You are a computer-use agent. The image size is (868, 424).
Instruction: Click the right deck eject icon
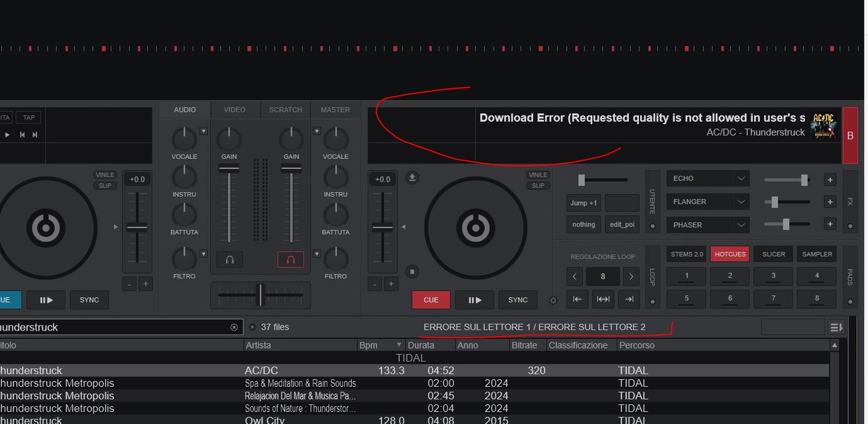[x=412, y=178]
